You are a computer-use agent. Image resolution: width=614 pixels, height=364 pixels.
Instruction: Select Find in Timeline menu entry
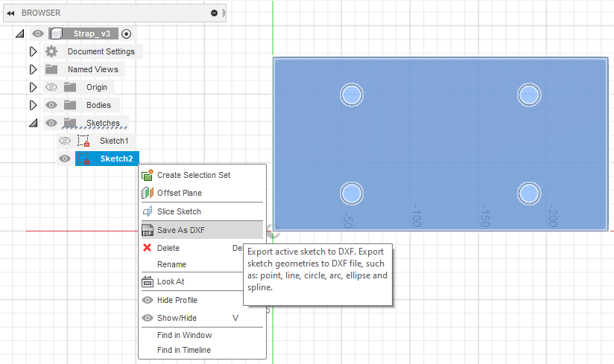point(183,350)
